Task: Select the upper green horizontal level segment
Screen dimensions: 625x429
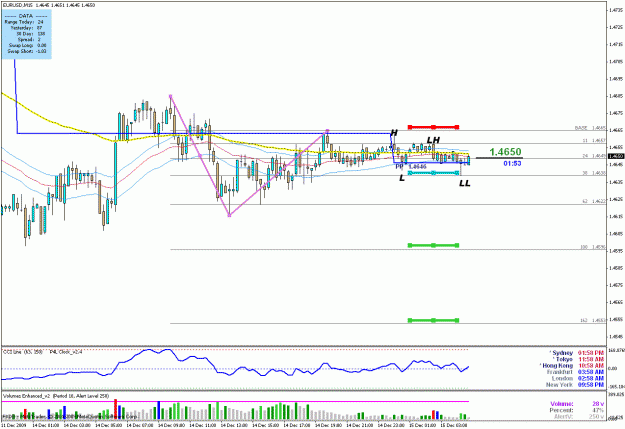Action: pos(433,245)
